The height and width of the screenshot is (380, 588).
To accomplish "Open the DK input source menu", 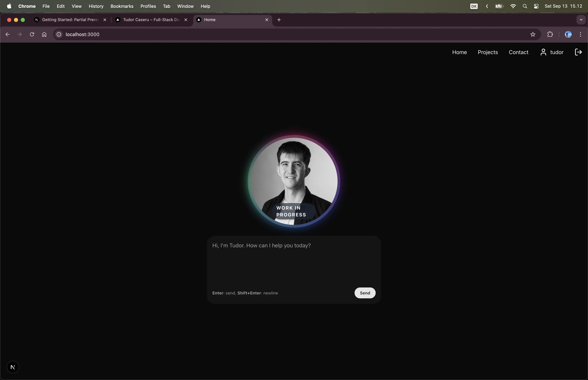I will click(474, 6).
